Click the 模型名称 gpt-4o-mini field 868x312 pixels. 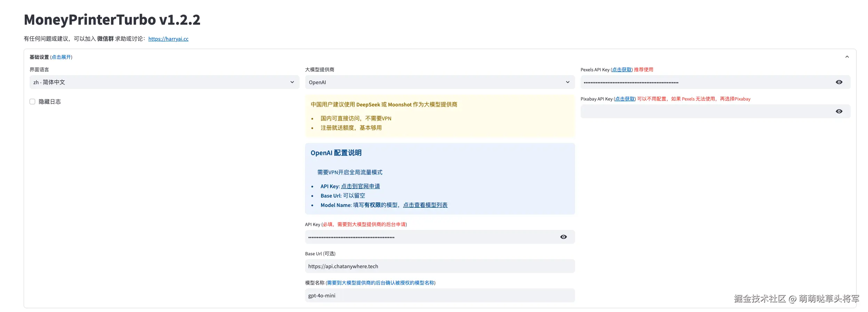[440, 295]
